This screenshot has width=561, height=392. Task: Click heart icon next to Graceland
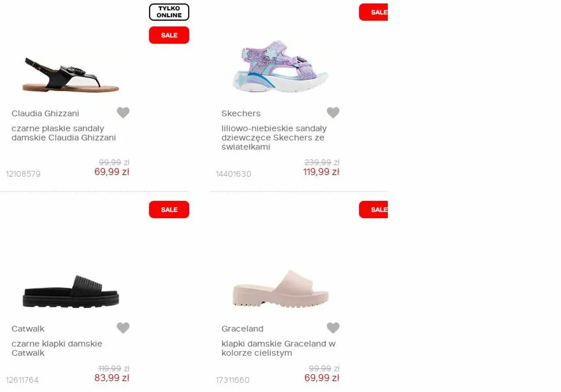click(333, 328)
